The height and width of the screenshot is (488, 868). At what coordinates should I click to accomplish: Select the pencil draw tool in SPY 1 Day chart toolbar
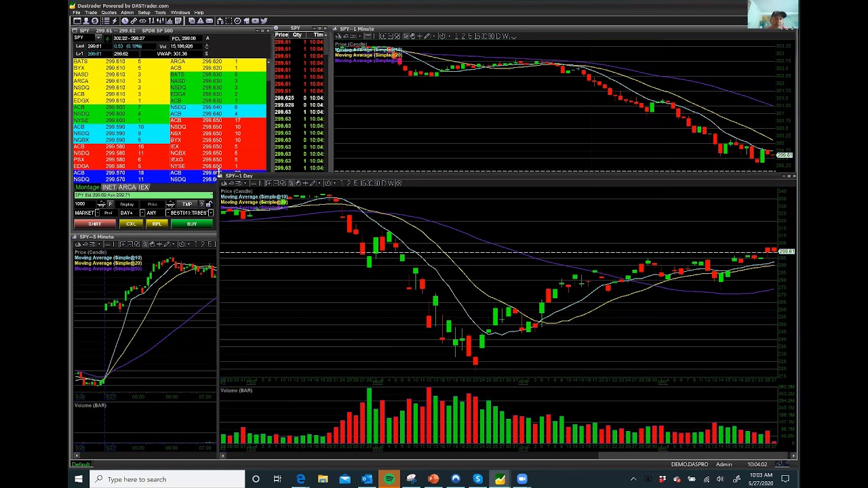pos(312,183)
